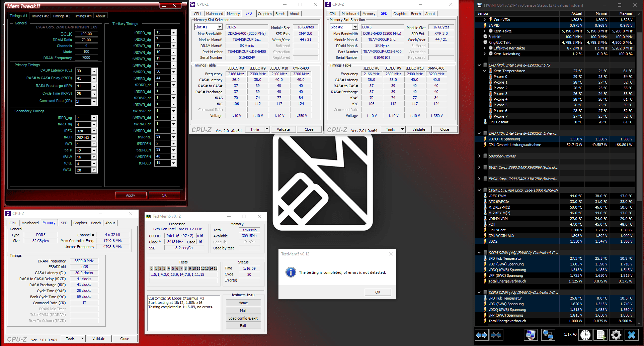Click Close in the Slot #2 CPU-Z window
The height and width of the screenshot is (346, 644).
coord(445,129)
